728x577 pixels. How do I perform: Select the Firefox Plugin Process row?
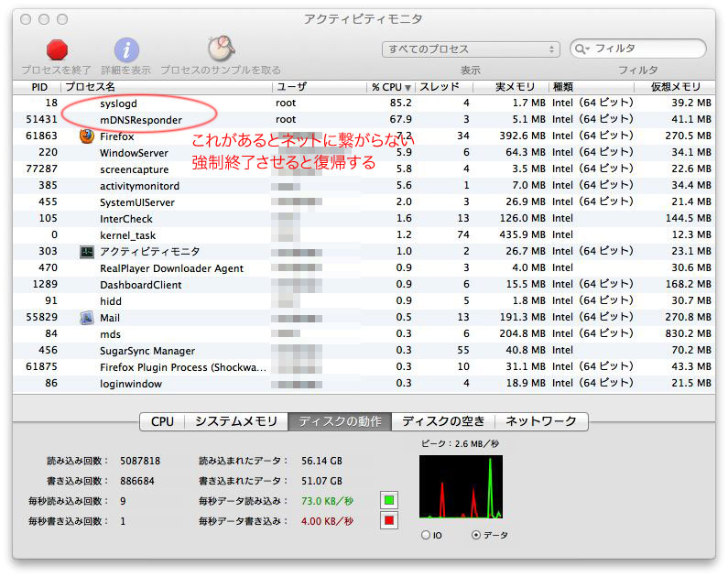pyautogui.click(x=364, y=366)
